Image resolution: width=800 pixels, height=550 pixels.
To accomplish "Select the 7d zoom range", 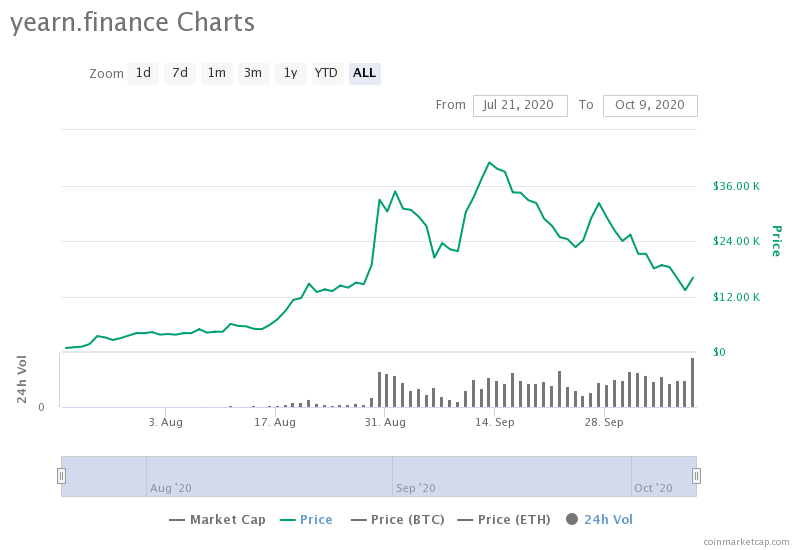I will click(180, 73).
